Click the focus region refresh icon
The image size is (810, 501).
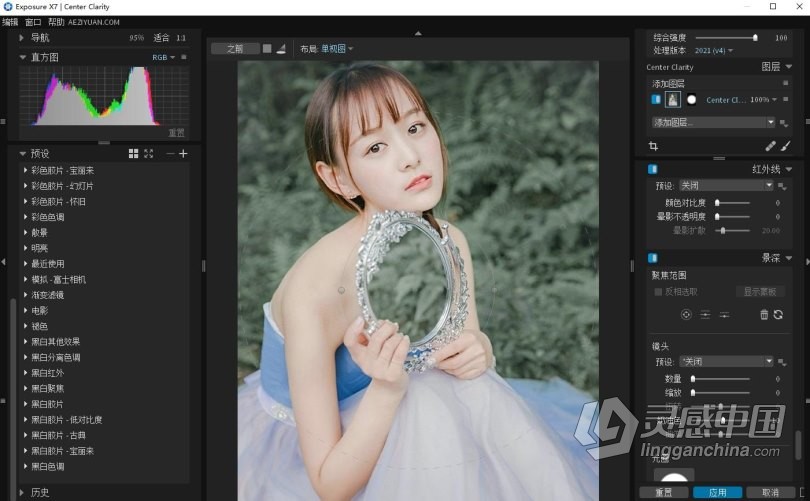778,314
